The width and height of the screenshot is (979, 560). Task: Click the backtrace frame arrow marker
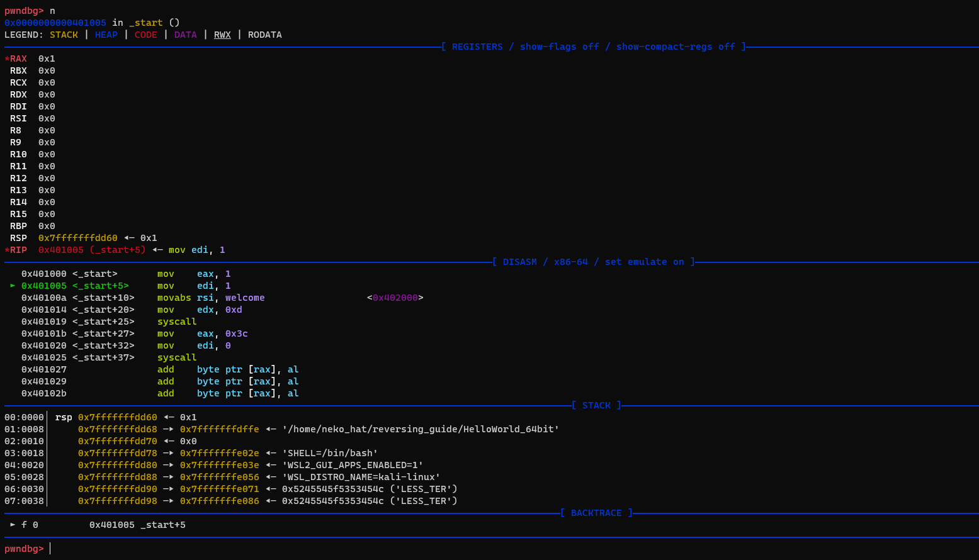pyautogui.click(x=13, y=525)
